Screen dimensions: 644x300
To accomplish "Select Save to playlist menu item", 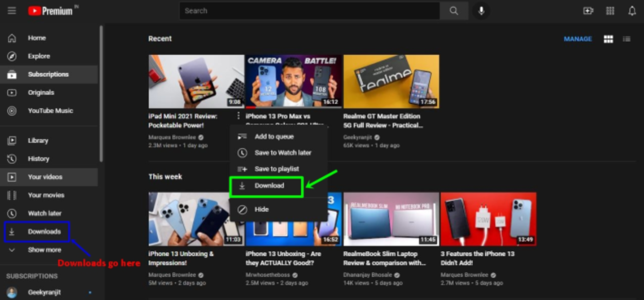I will point(278,169).
